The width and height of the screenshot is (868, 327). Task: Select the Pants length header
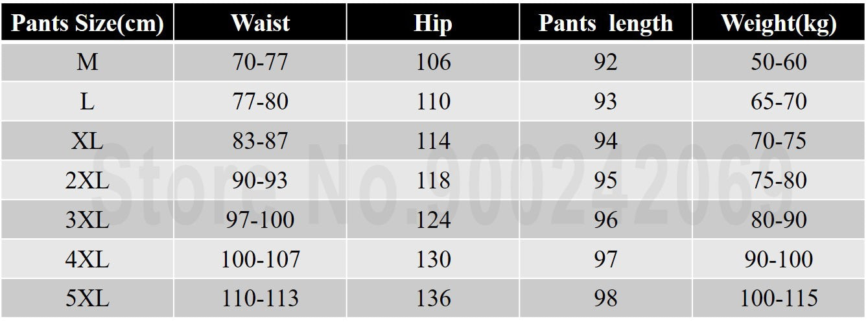coord(605,24)
